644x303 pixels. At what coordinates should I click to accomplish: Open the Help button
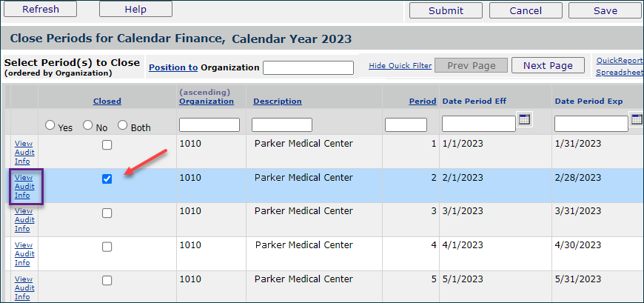tap(135, 9)
